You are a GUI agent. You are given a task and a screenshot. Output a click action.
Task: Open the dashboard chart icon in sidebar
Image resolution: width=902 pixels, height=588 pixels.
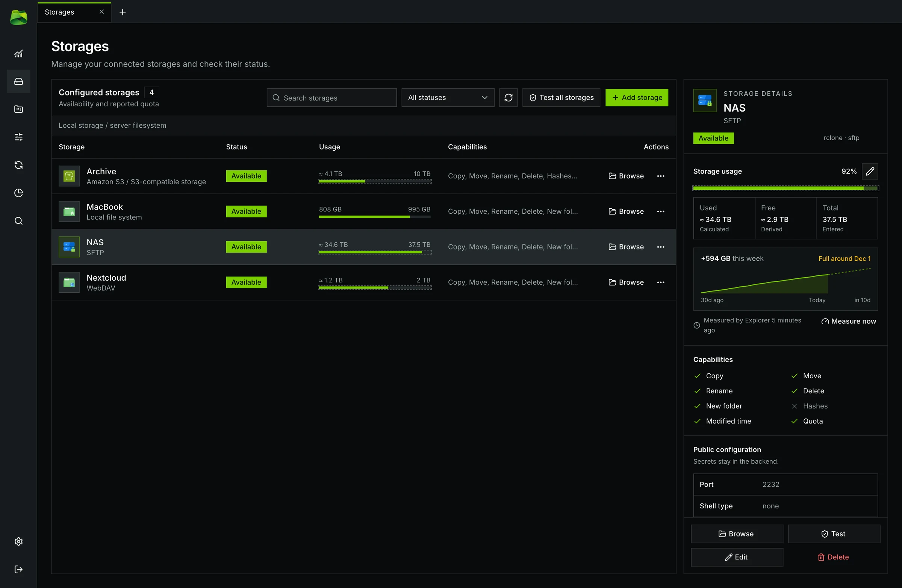click(18, 53)
